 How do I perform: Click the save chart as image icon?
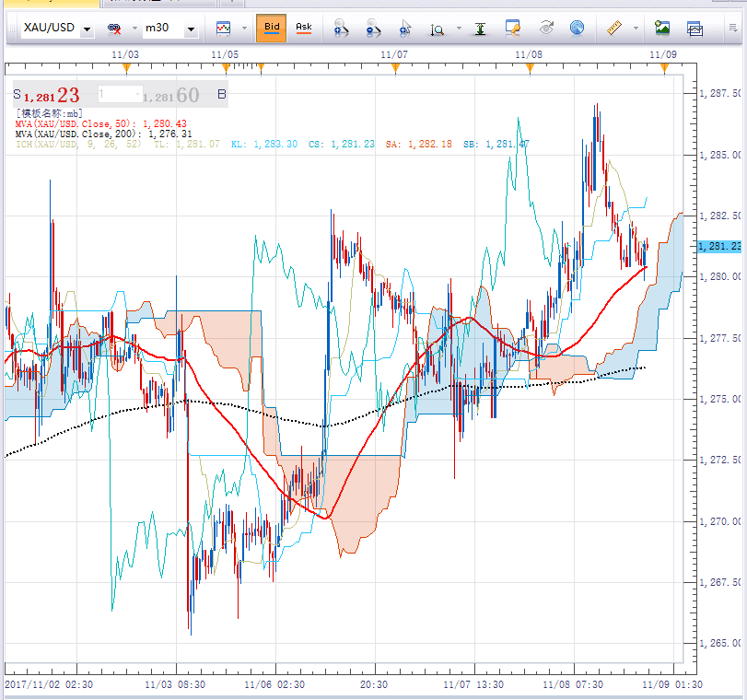(x=662, y=29)
